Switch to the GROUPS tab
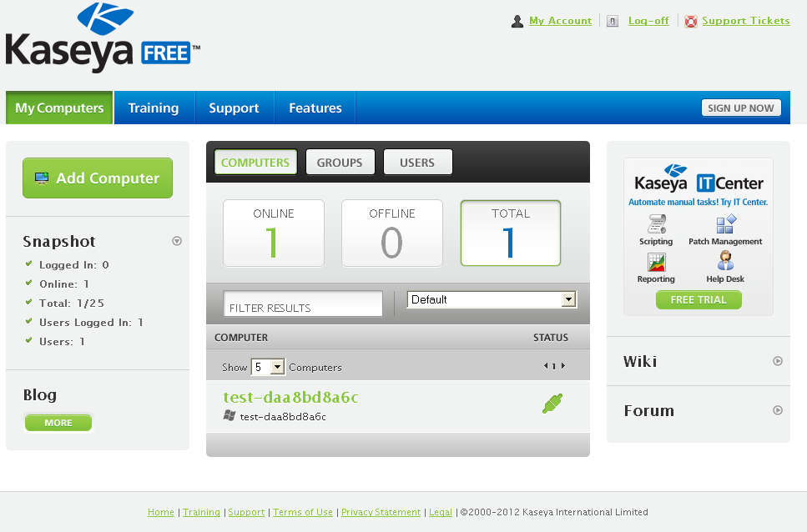This screenshot has width=807, height=532. [x=340, y=163]
